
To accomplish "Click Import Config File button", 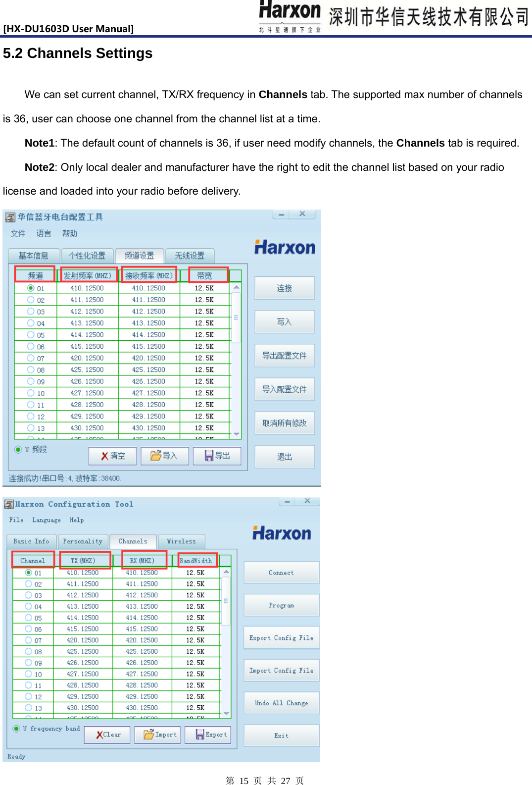I will pyautogui.click(x=282, y=671).
